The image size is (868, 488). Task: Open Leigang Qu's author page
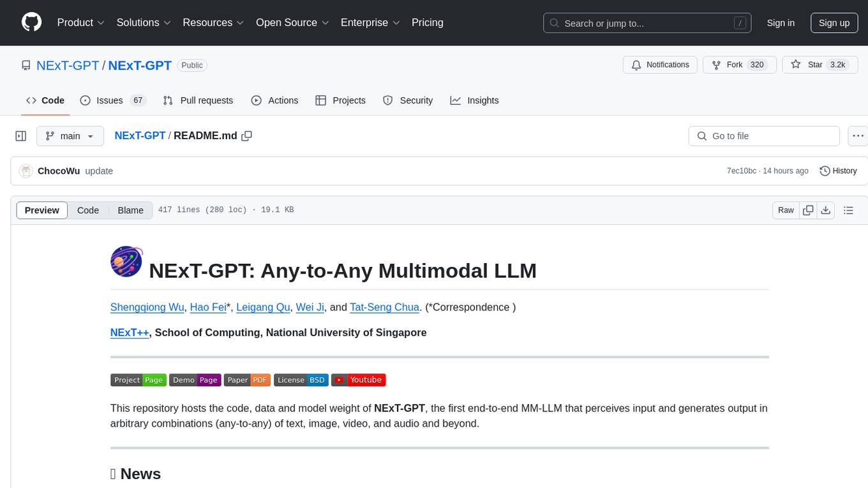(263, 307)
